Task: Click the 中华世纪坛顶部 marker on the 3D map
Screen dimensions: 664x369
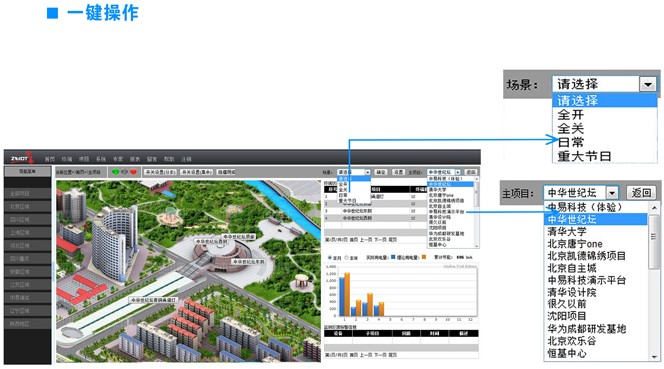Action: pos(239,236)
